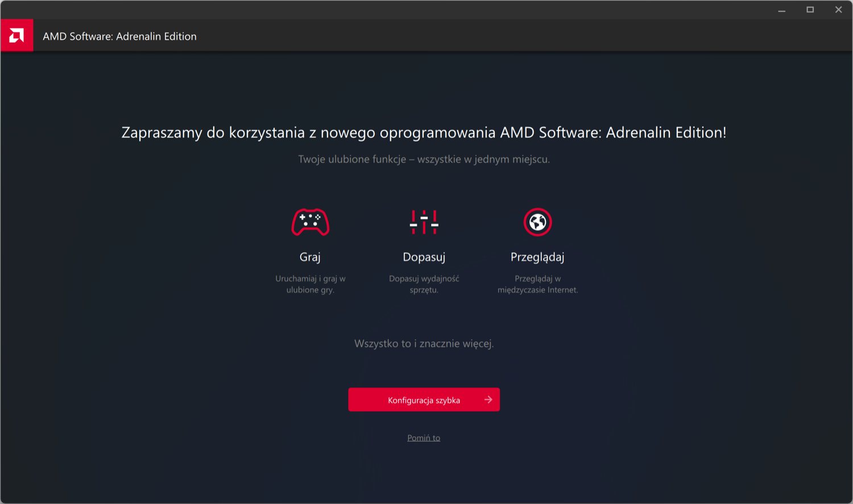Click the 'Zapraszamy do korzystania' welcome headline
Image resolution: width=853 pixels, height=504 pixels.
(x=424, y=132)
